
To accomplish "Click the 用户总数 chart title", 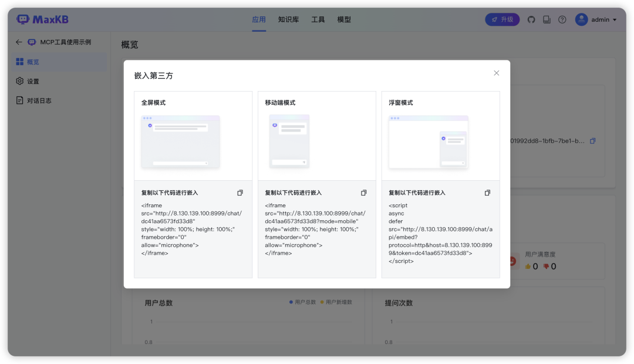I will (x=158, y=303).
